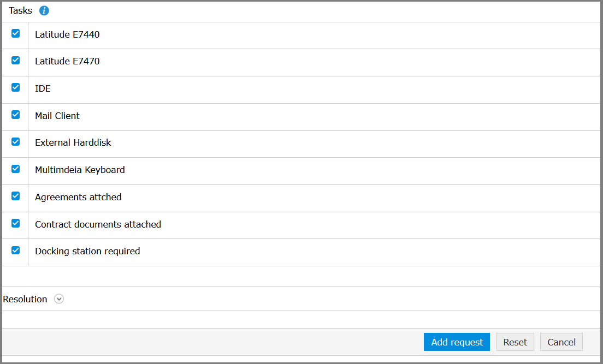Cancel the request form
The image size is (603, 364).
[x=561, y=342]
